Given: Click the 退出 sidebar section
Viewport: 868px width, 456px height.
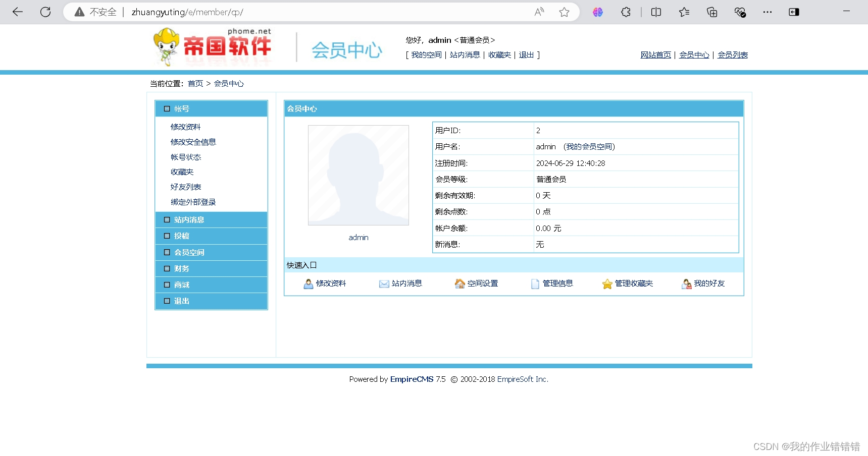Looking at the screenshot, I should click(211, 301).
